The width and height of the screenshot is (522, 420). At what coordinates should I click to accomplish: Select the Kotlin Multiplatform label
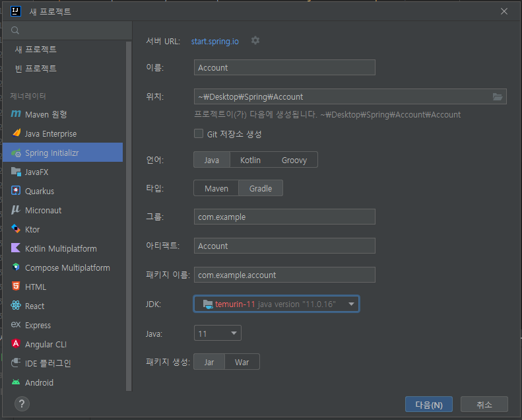(61, 249)
